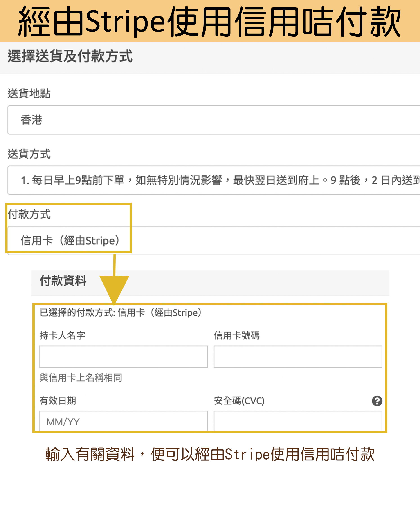This screenshot has height=518, width=420.
Task: Open the 送貨地點 dropdown showing 香港
Action: [213, 120]
